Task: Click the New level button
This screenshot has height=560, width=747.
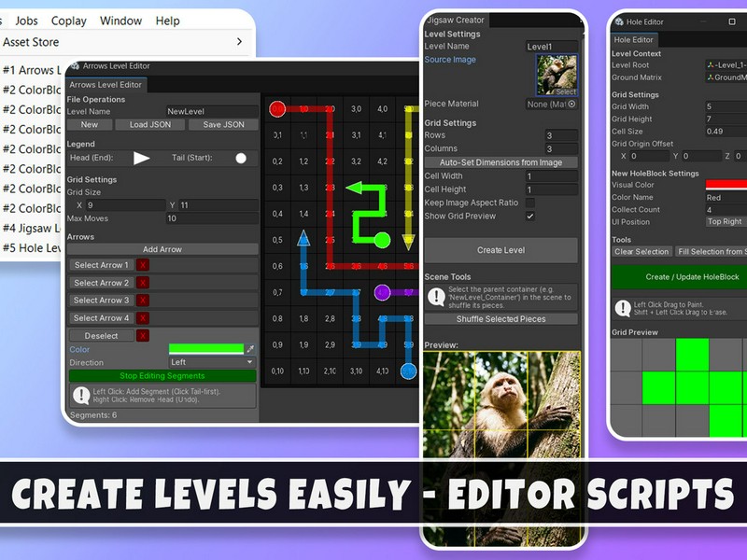Action: [x=90, y=125]
